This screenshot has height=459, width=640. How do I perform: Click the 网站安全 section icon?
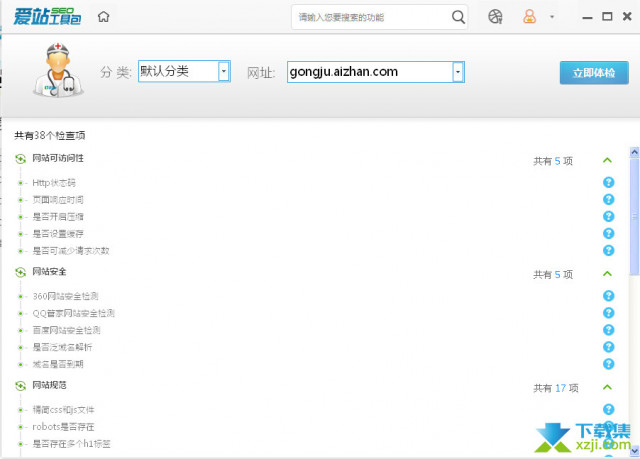click(x=20, y=272)
